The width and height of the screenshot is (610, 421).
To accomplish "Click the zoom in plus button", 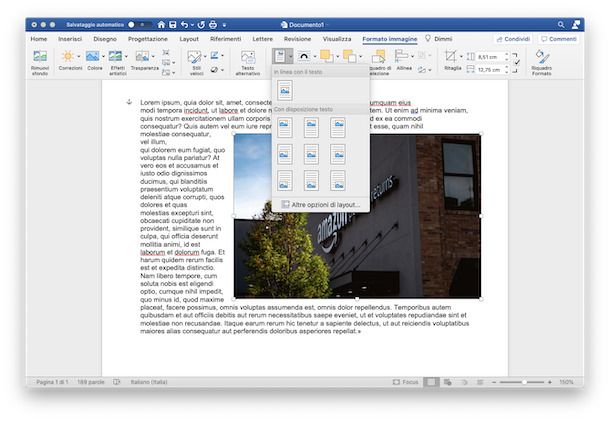I will click(550, 382).
